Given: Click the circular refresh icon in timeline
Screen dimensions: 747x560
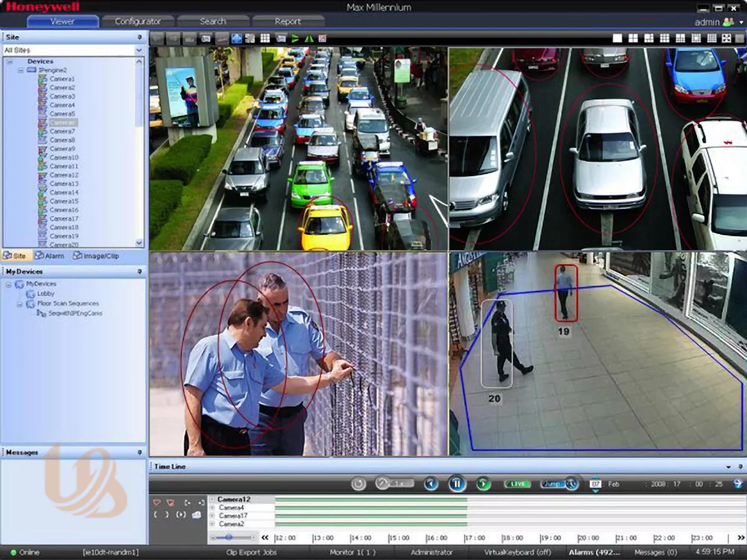Looking at the screenshot, I should click(359, 483).
